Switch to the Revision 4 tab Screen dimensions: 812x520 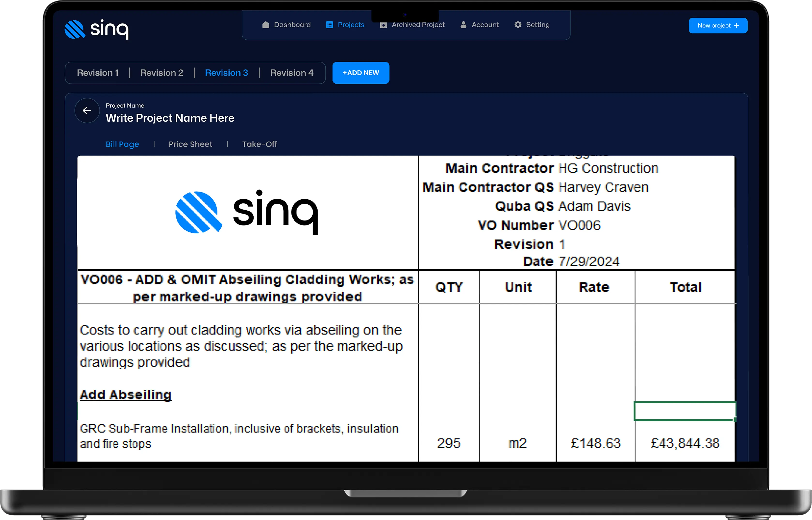292,73
